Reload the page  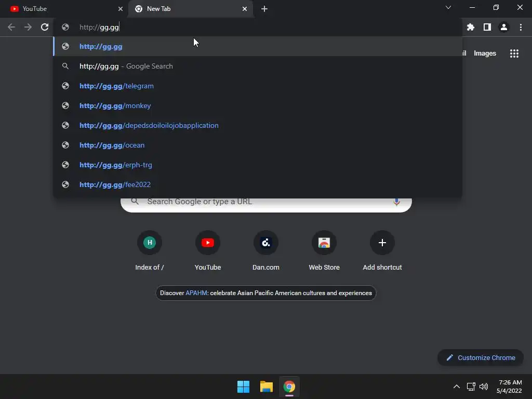pyautogui.click(x=45, y=27)
